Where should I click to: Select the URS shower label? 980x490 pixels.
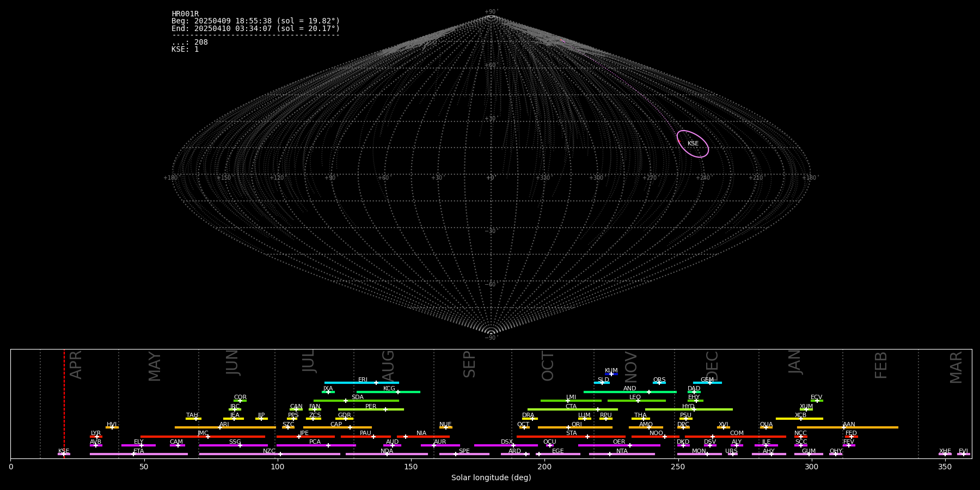coord(731,451)
